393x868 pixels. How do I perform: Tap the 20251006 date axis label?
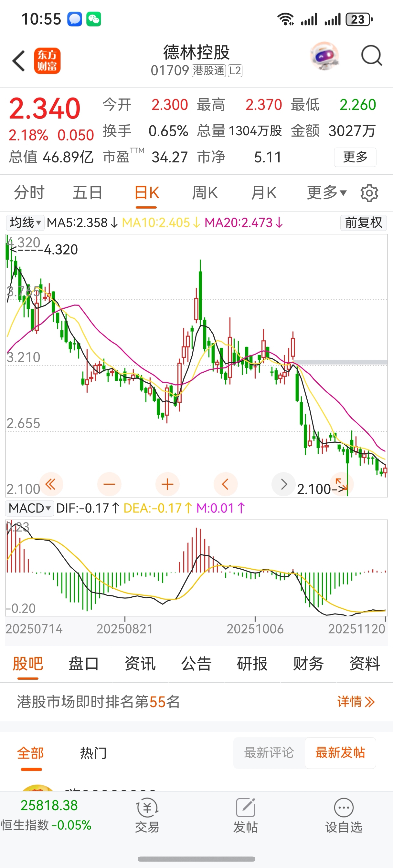coord(255,629)
